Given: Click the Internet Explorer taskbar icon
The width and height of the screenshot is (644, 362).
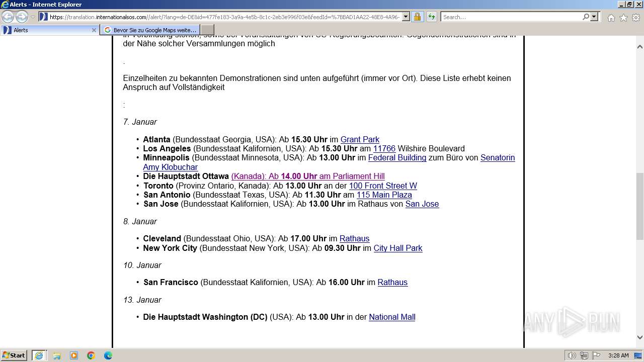Looking at the screenshot, I should point(39,355).
